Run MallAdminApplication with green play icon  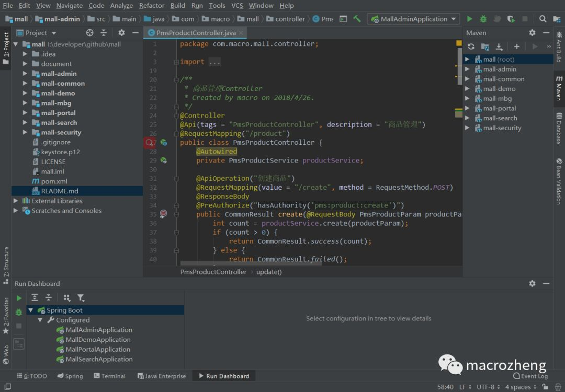pos(469,19)
